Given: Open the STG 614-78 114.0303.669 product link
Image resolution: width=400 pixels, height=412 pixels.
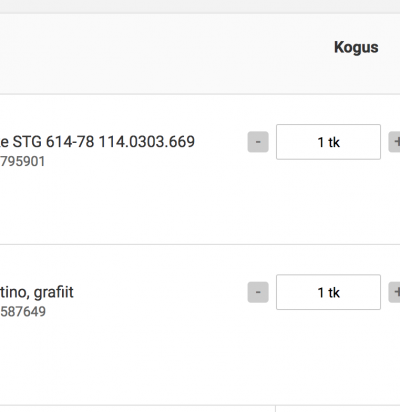Looking at the screenshot, I should point(97,142).
